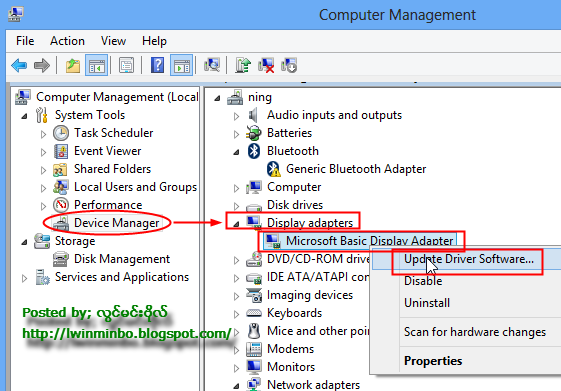
Task: Expand the Event Viewer node
Action: point(43,152)
